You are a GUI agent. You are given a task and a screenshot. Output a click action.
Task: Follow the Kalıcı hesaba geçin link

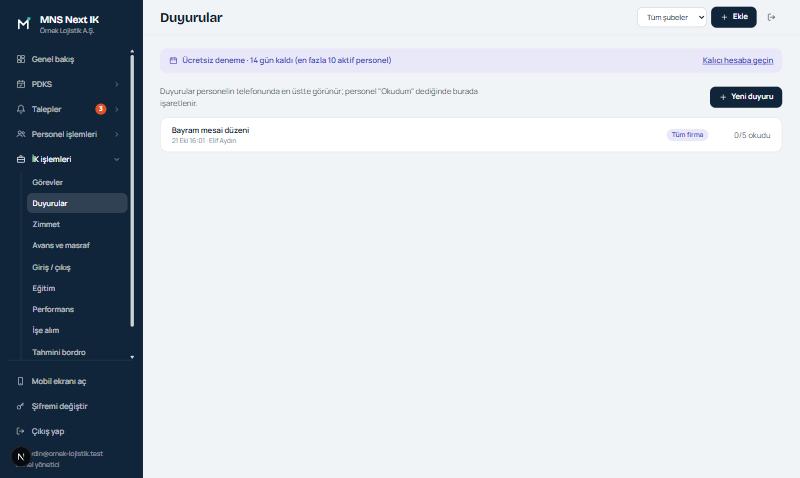click(x=738, y=60)
